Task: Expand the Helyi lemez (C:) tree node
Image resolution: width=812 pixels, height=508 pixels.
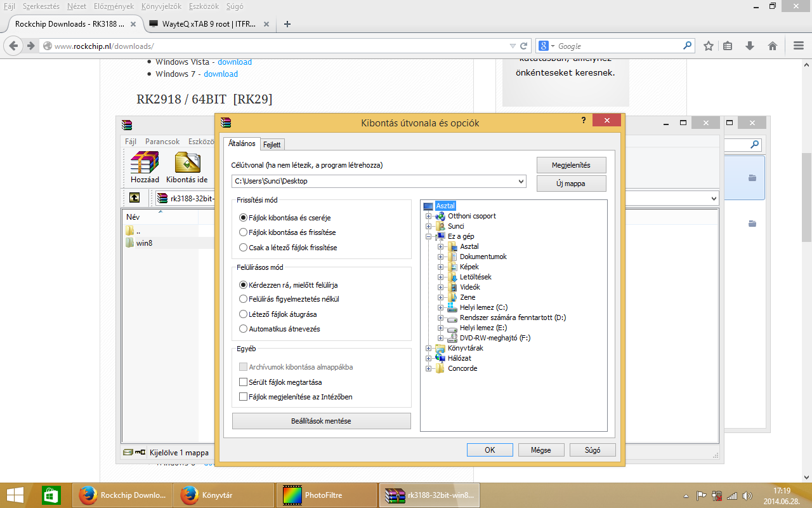Action: click(x=441, y=307)
